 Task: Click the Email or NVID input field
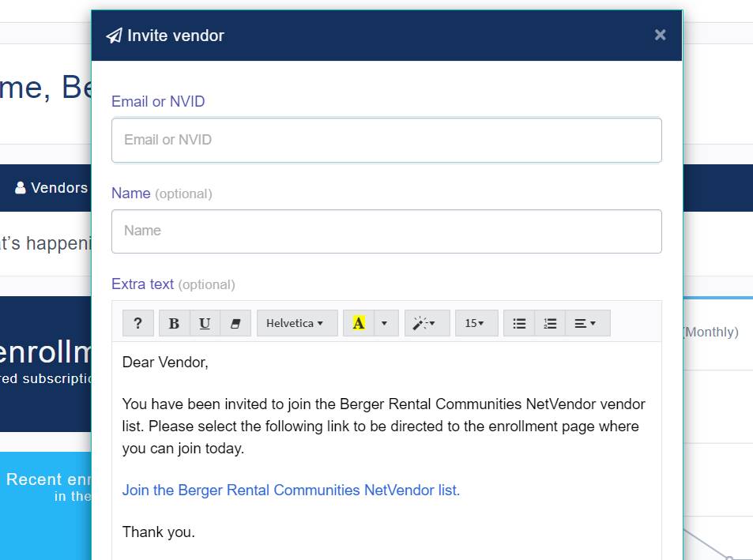(x=386, y=140)
